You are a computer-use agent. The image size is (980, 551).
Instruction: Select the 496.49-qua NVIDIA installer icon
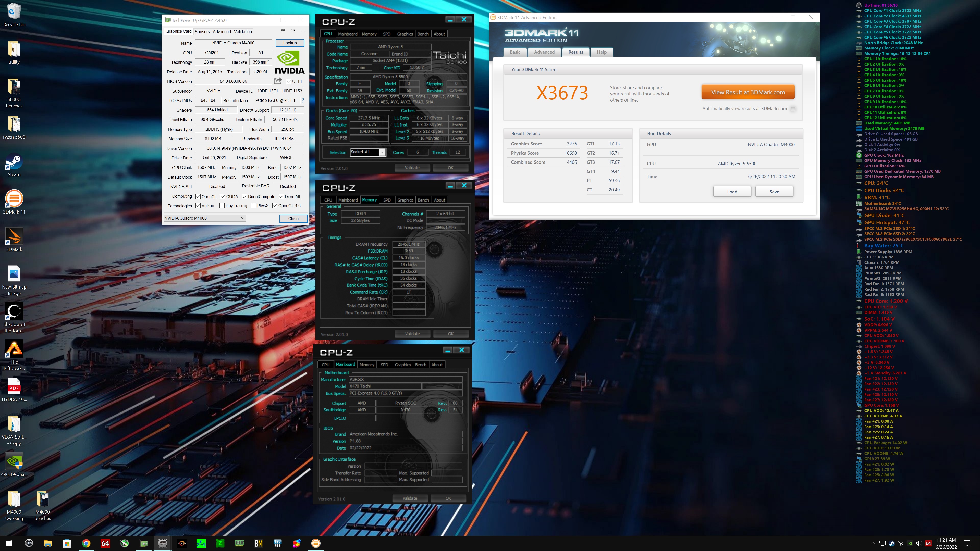pos(14,465)
